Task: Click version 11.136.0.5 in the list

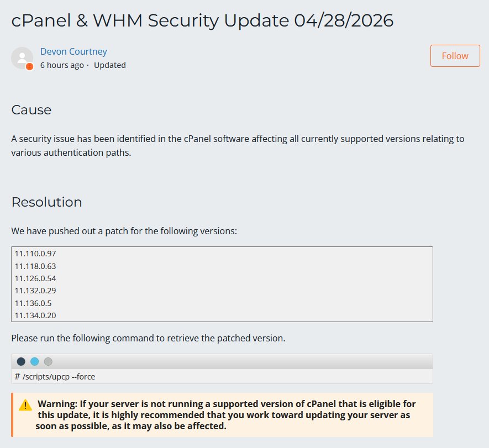Action: coord(33,303)
